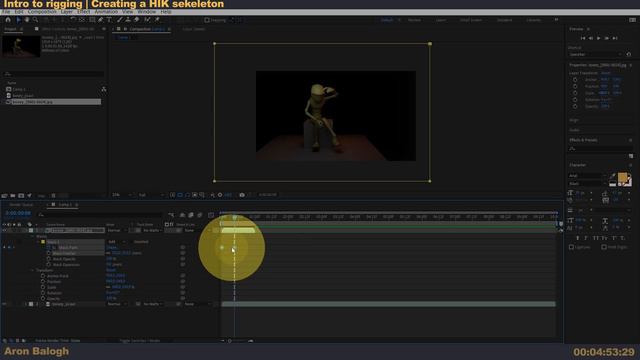The image size is (640, 360).
Task: Select the Pen tool
Action: [x=100, y=20]
